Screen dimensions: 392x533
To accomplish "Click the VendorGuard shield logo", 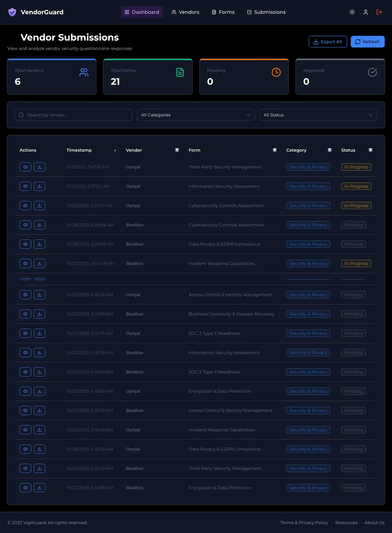I will point(12,12).
